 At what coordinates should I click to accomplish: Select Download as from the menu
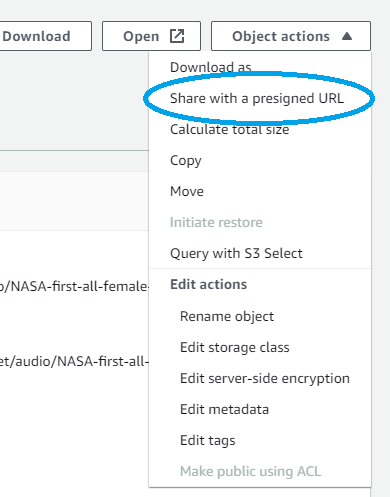point(210,67)
